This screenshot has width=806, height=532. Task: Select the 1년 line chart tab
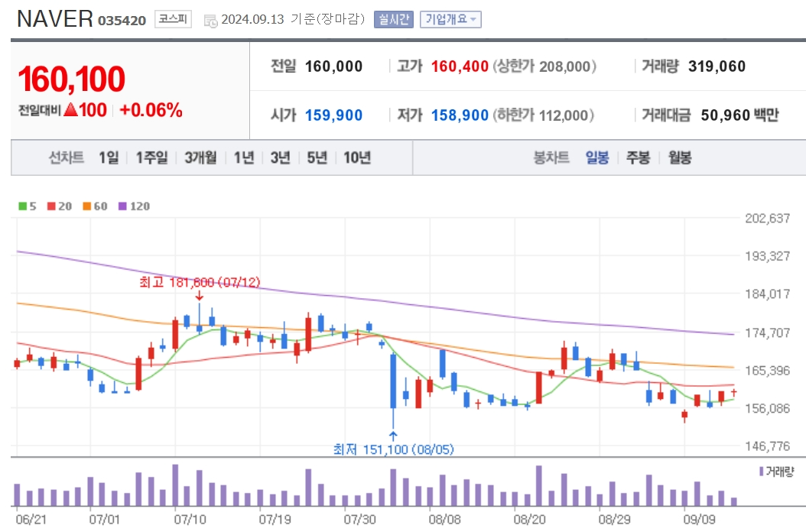(x=244, y=157)
